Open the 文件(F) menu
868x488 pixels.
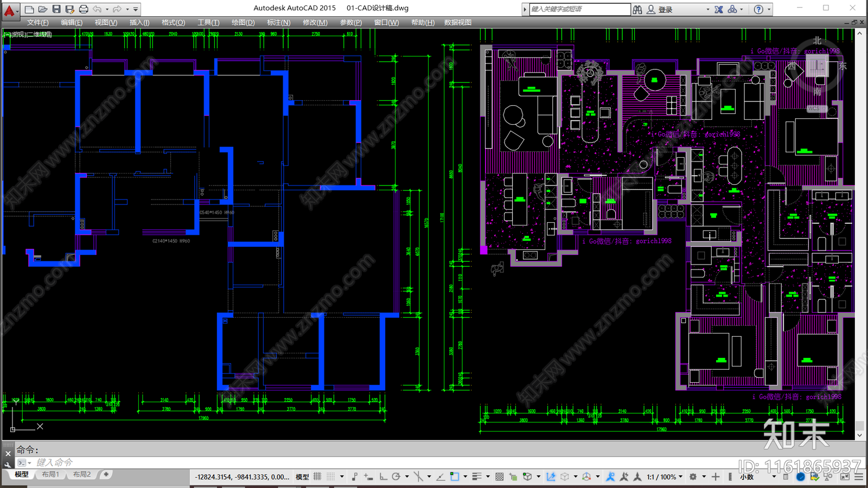tap(37, 22)
